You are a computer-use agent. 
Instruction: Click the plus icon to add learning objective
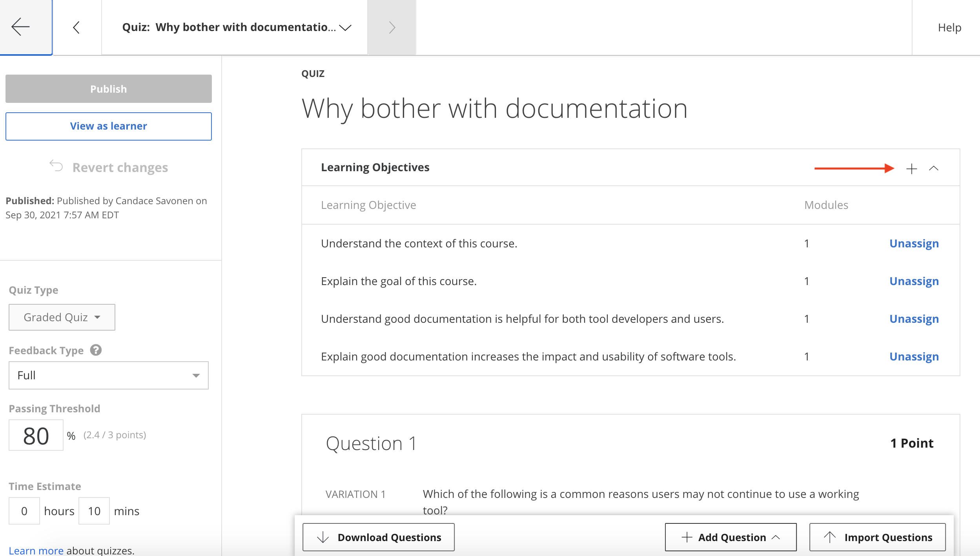tap(911, 169)
